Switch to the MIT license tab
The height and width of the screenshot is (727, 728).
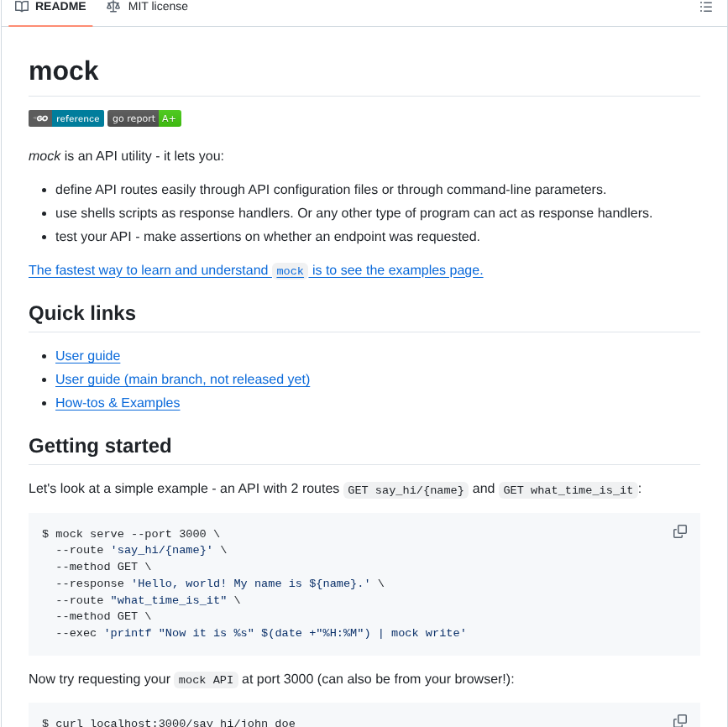point(156,7)
